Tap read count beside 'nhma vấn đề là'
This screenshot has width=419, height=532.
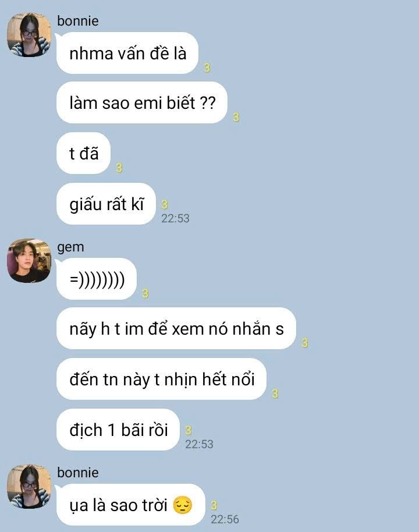pos(207,68)
